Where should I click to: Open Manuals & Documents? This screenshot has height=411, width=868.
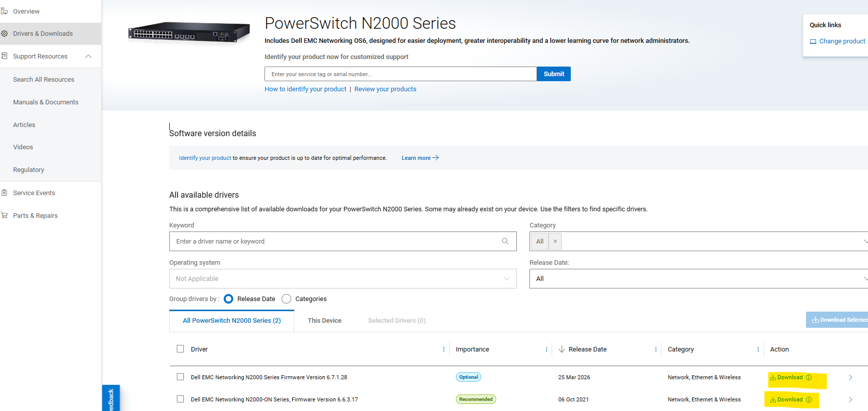tap(46, 102)
